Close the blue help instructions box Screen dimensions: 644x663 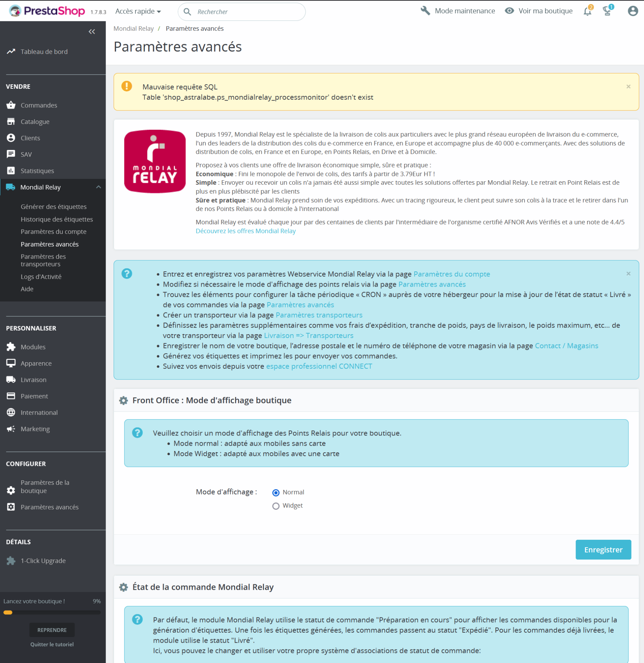click(628, 274)
